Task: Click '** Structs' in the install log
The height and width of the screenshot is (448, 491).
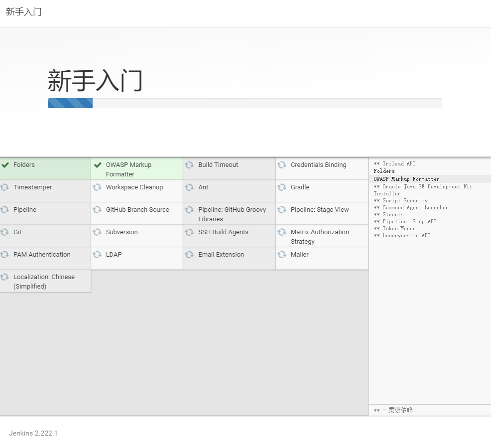Action: click(x=388, y=215)
